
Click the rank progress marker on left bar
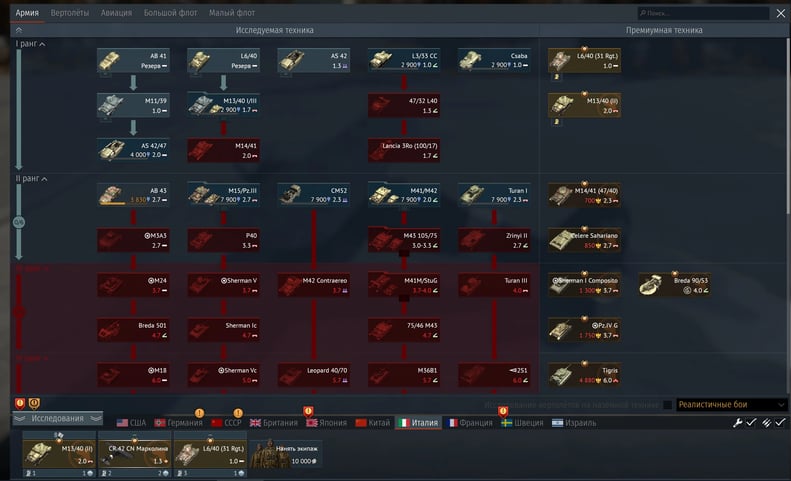[17, 224]
